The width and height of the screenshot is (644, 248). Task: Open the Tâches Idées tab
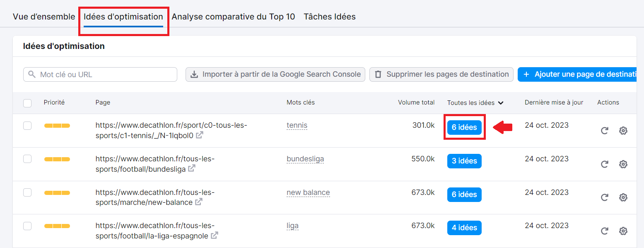pos(330,16)
